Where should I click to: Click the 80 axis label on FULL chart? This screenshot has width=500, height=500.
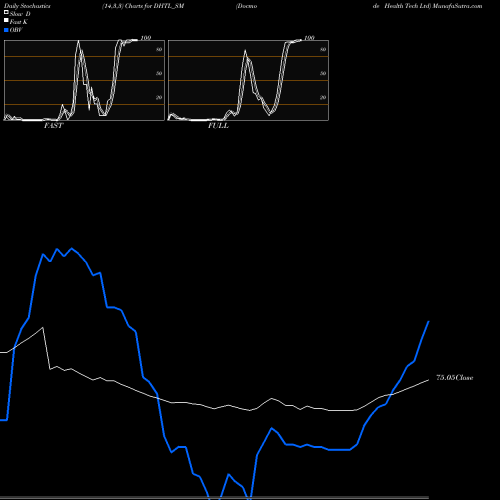pyautogui.click(x=323, y=49)
